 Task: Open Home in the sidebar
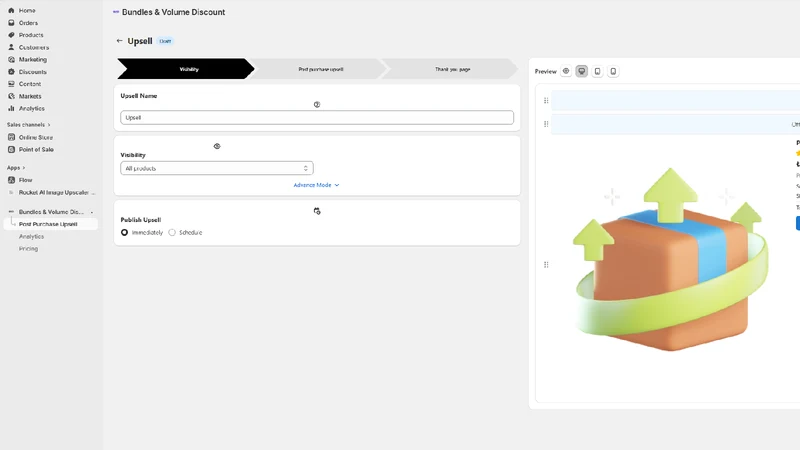pyautogui.click(x=27, y=10)
